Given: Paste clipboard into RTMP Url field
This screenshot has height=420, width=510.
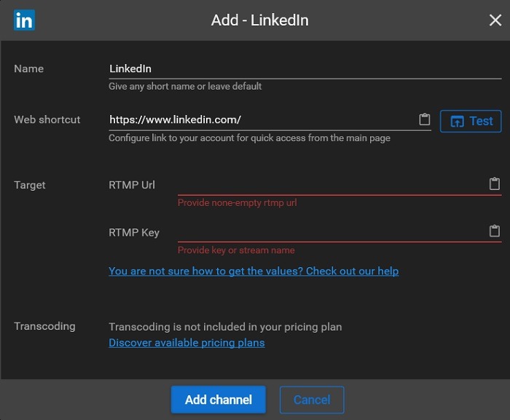Looking at the screenshot, I should 495,183.
